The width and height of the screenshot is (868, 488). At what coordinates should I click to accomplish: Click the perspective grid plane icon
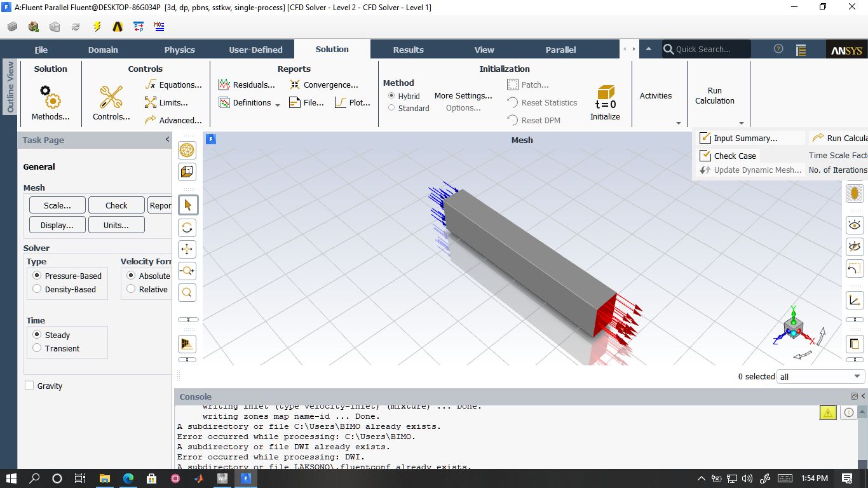[x=187, y=344]
